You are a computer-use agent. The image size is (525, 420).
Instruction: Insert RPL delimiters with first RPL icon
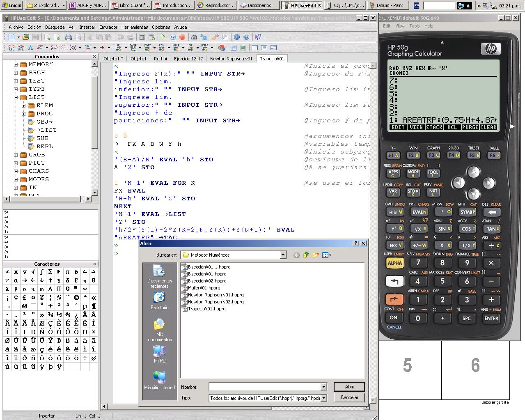point(11,48)
